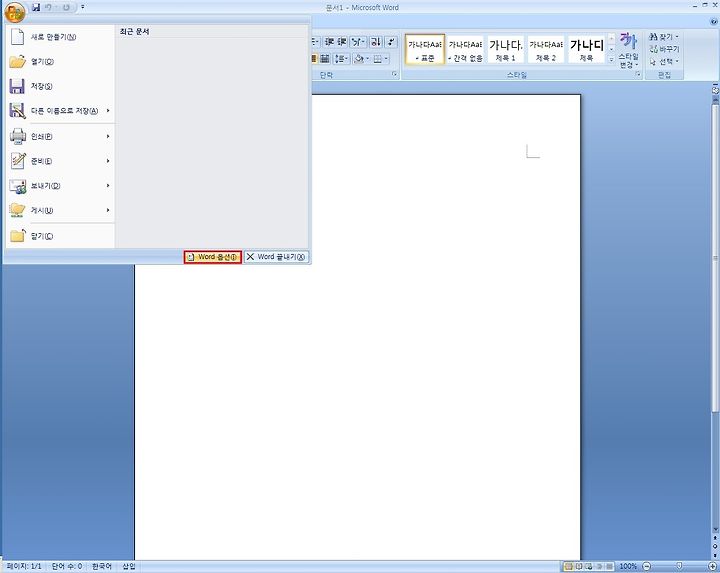The image size is (720, 573).
Task: Click the round Office button
Action: (x=14, y=12)
